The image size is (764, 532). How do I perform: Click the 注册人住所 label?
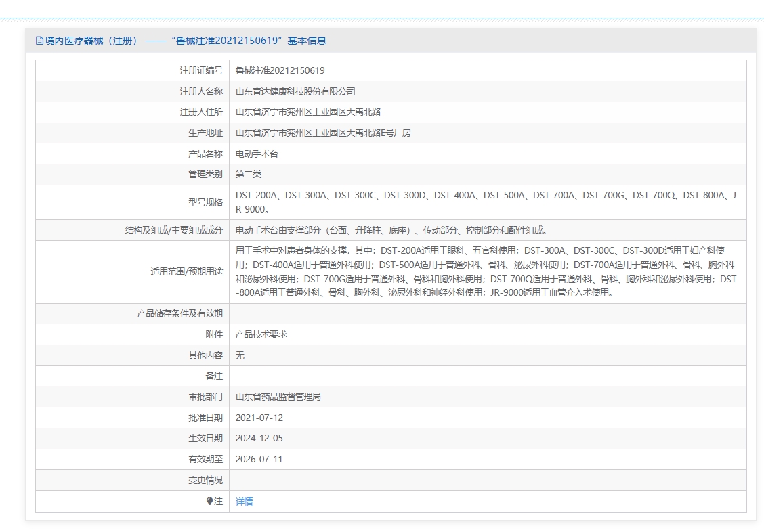201,112
